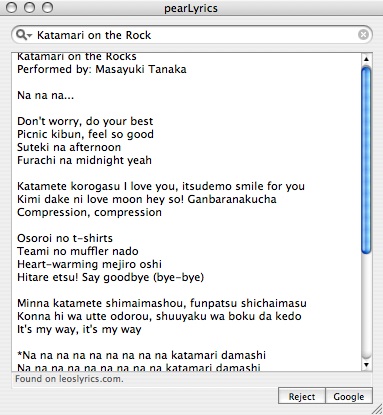The width and height of the screenshot is (383, 415).
Task: Click the 'Compression, compression' lyric line
Action: [x=89, y=212]
